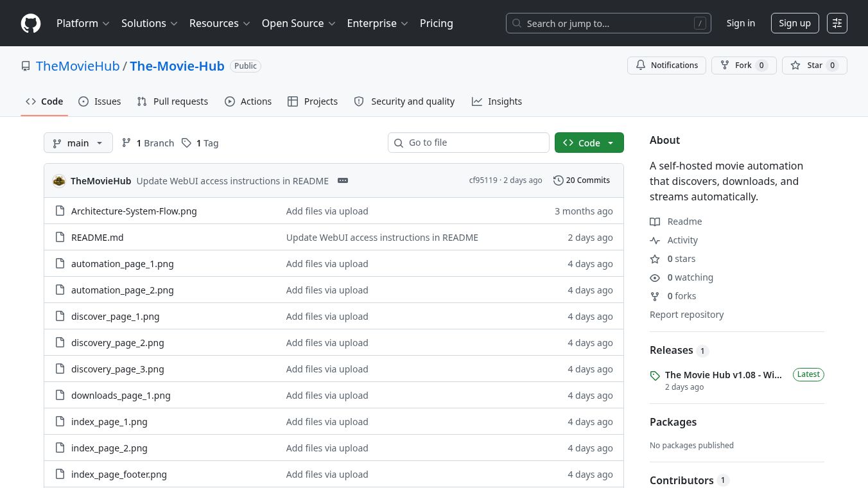Open the commit message Update WebUI access instructions
This screenshot has height=488, width=868.
click(232, 181)
